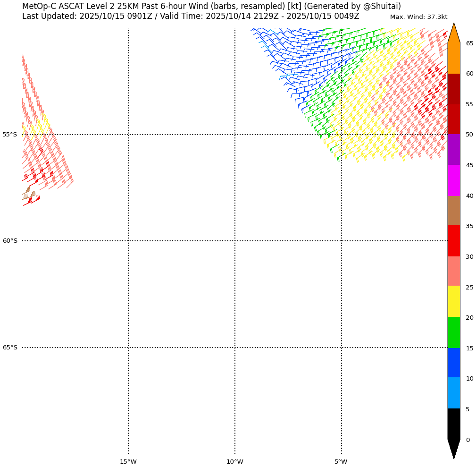Screen dimensions: 476x467
Task: Select the yellow 20–25 kt colorbar segment
Action: [453, 301]
